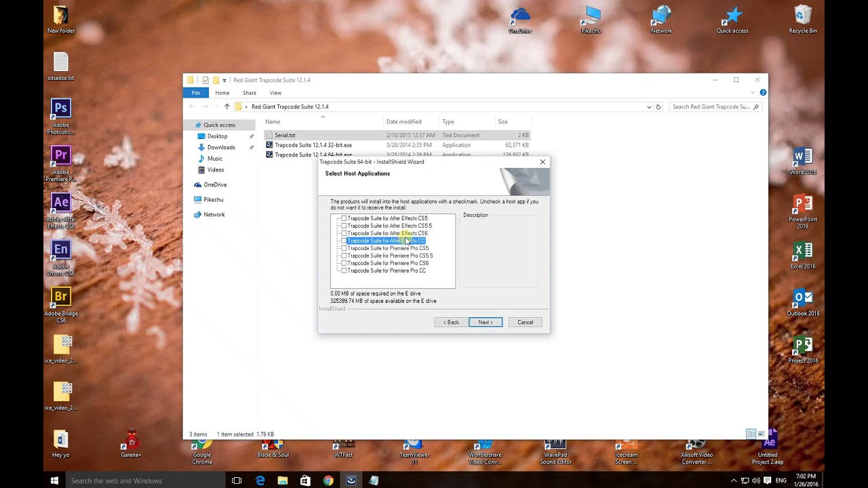This screenshot has height=488, width=868.
Task: Select OneDrive in the Explorer sidebar
Action: click(x=215, y=184)
